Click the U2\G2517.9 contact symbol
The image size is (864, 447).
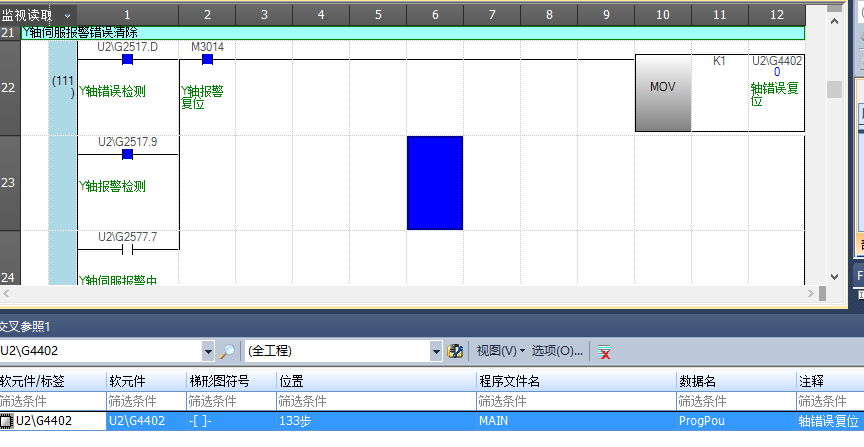127,155
